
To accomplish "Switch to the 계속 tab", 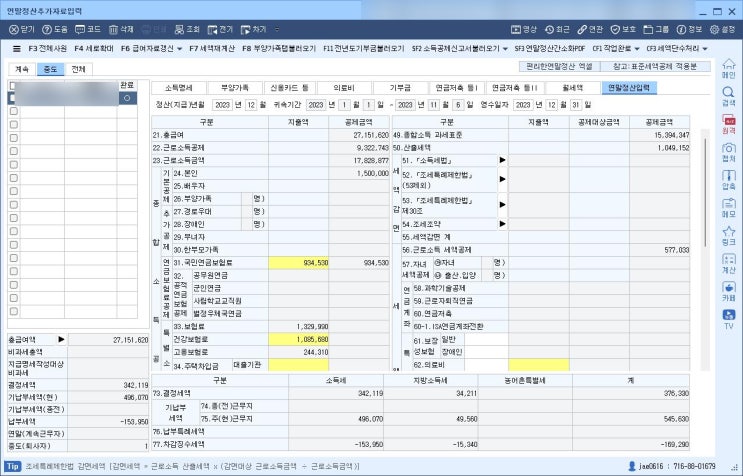I will pyautogui.click(x=22, y=69).
